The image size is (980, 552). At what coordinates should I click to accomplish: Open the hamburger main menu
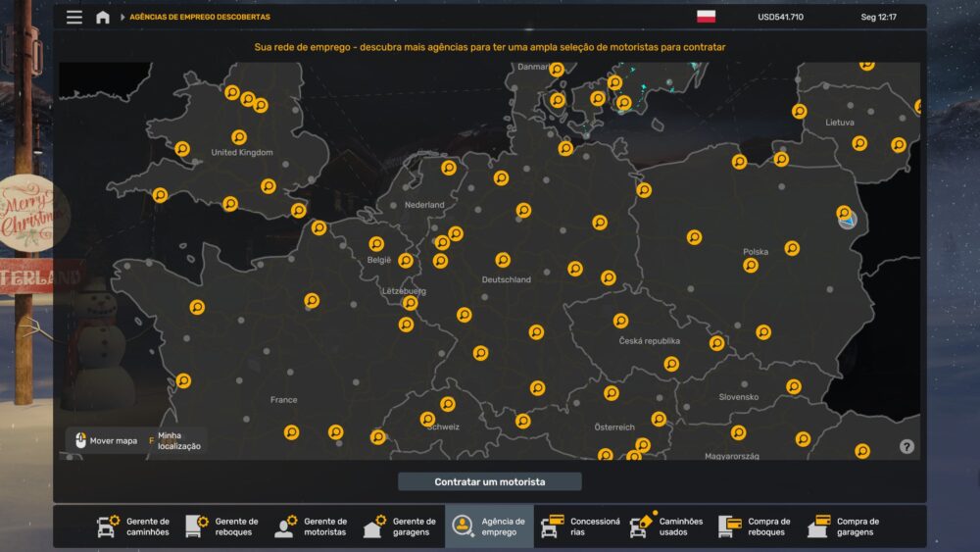74,17
